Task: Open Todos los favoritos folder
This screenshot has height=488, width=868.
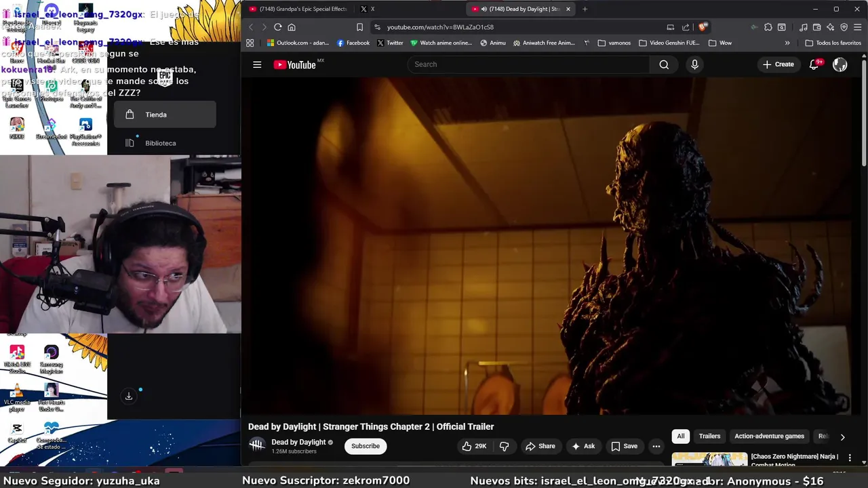Action: (833, 43)
